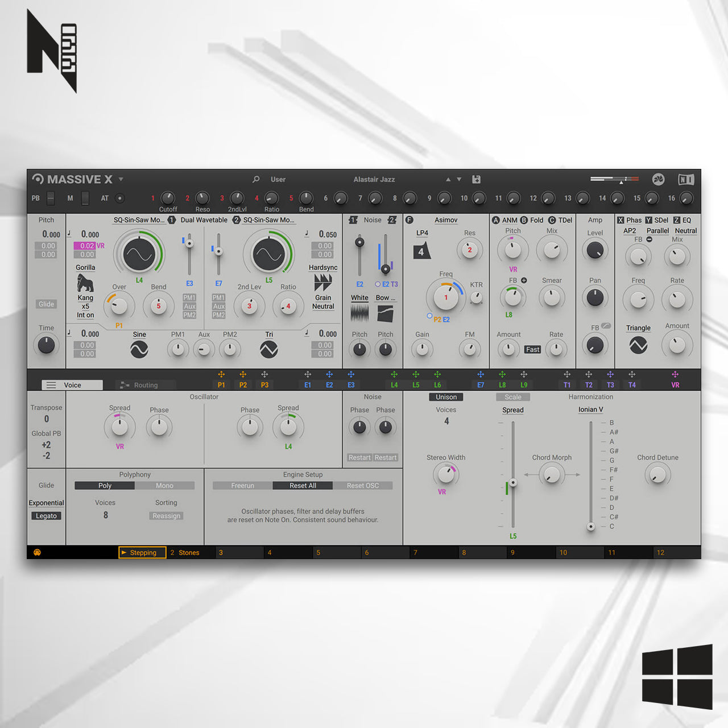Open the preset search magnifier icon
728x728 pixels.
pos(256,179)
